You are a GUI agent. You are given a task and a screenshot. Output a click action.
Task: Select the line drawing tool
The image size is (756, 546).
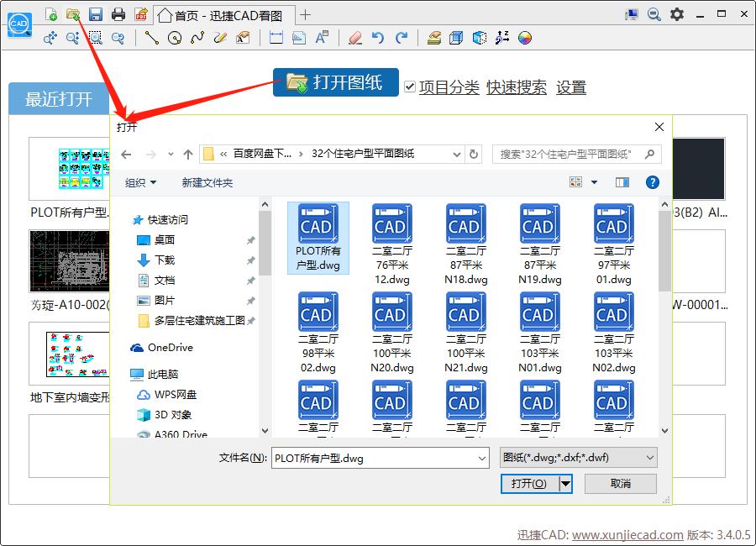pyautogui.click(x=152, y=38)
